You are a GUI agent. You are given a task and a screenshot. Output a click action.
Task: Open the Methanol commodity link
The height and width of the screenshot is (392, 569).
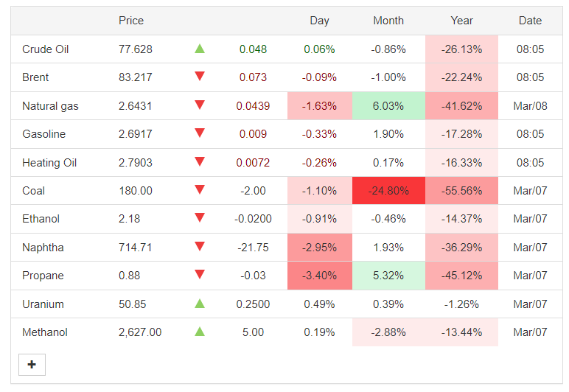(45, 332)
